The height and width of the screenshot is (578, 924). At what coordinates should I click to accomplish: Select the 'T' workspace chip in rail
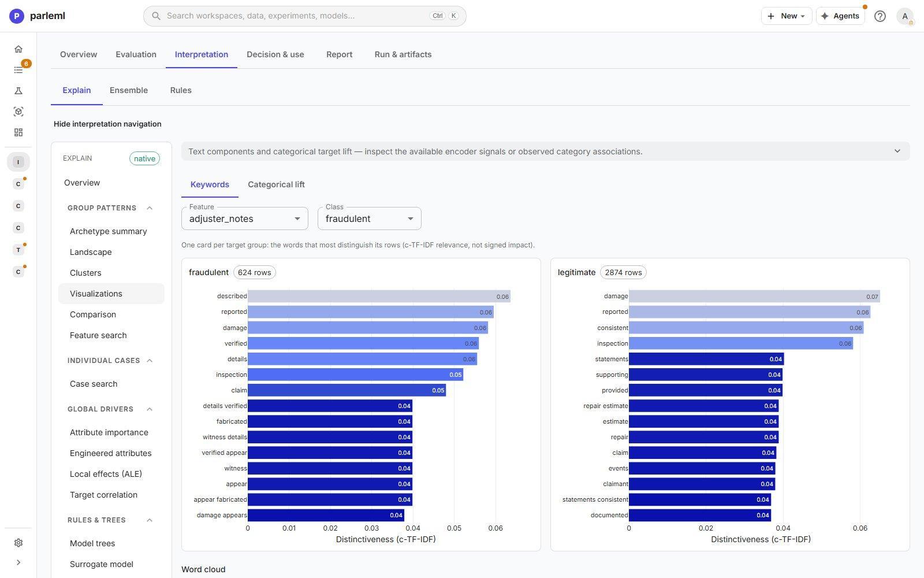coord(18,250)
